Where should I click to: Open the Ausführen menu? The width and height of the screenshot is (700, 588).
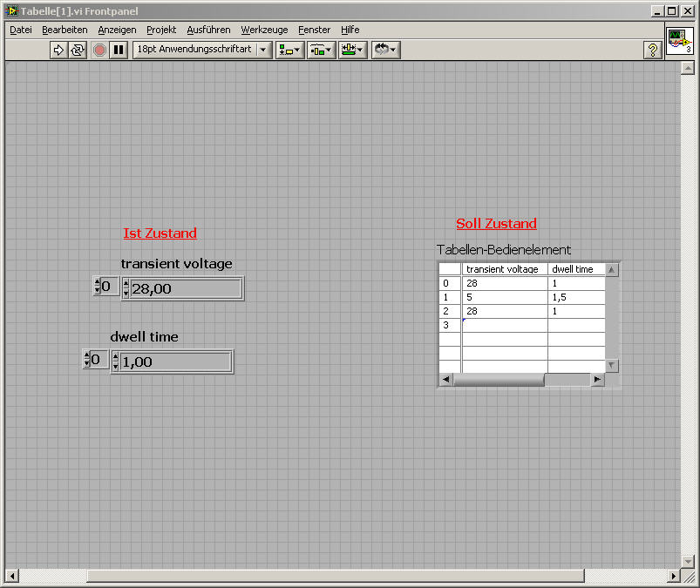[x=208, y=30]
